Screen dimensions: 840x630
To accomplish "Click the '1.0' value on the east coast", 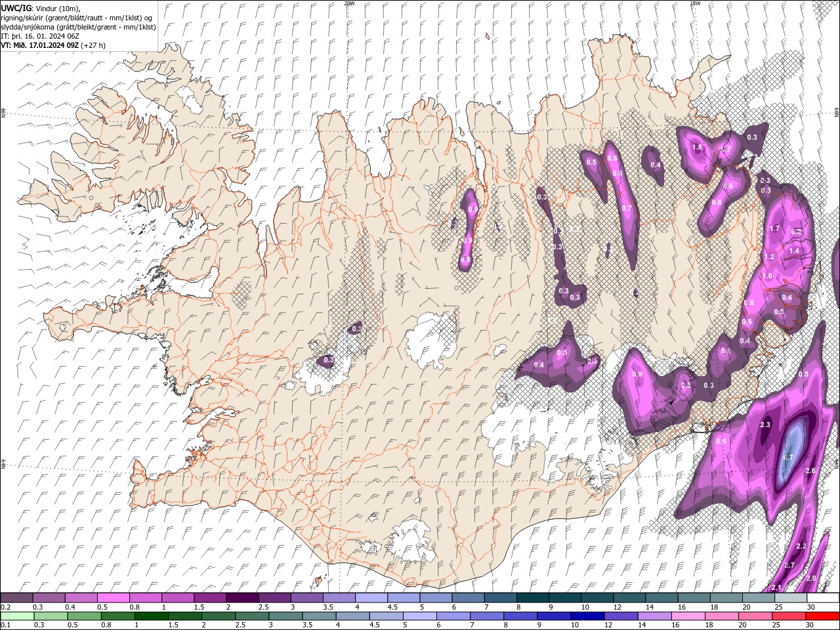I will click(x=767, y=276).
